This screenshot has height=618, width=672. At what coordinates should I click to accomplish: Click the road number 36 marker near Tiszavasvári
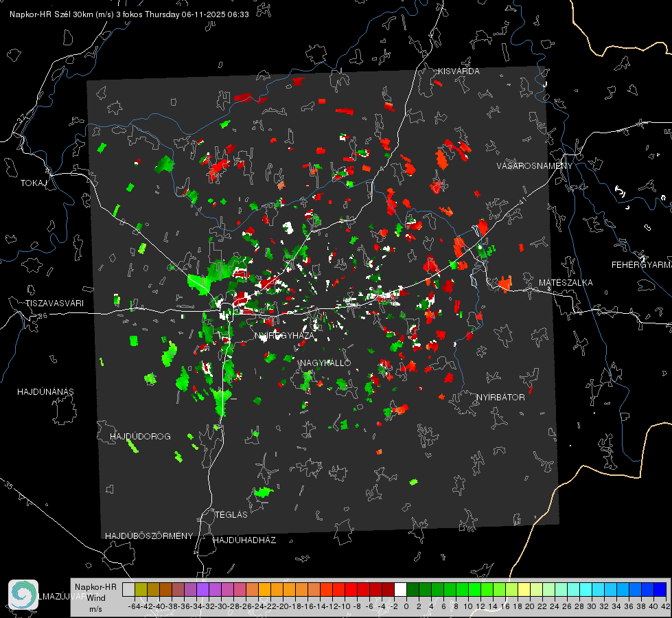[x=43, y=316]
